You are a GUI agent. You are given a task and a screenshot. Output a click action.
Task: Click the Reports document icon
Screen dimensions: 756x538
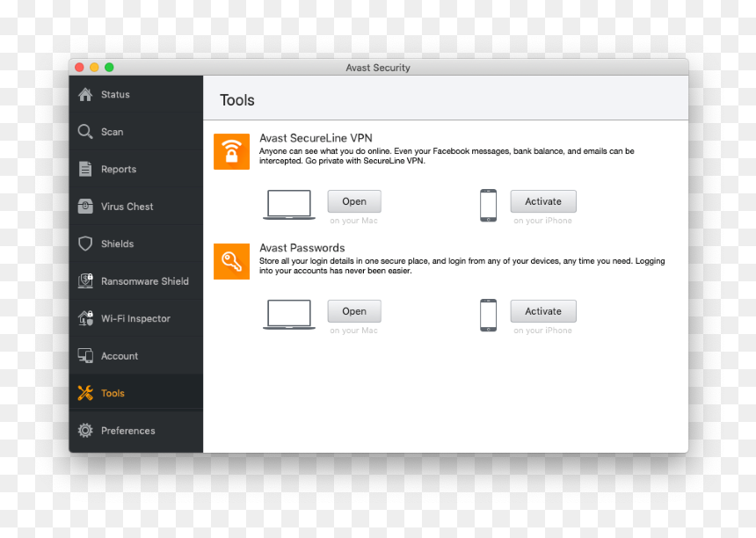point(85,169)
